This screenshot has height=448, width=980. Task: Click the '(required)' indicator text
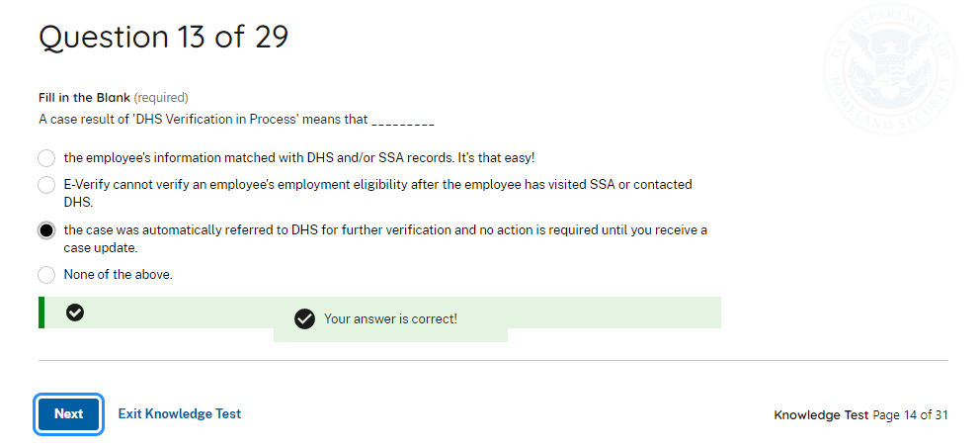[161, 98]
